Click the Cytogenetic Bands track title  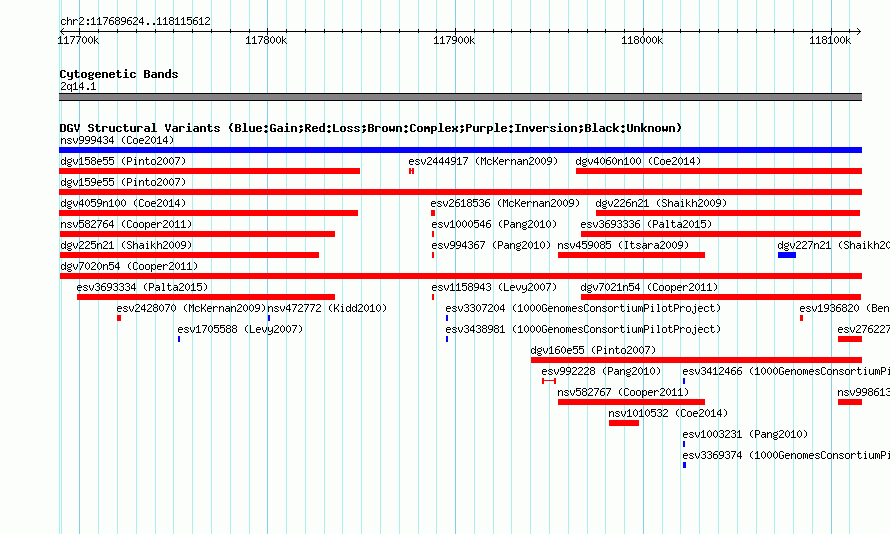[x=119, y=74]
